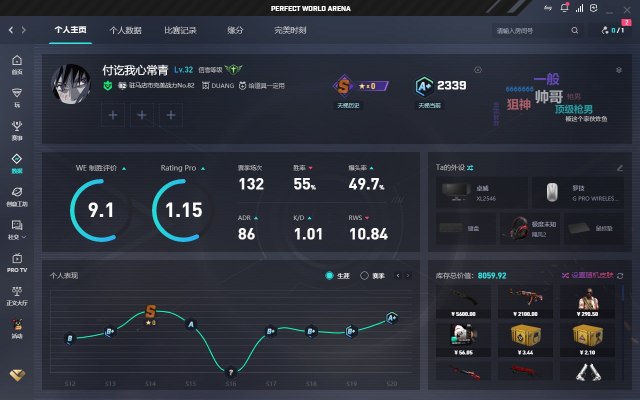Open the workshop planet sidebar icon
The image size is (640, 400).
[x=17, y=196]
